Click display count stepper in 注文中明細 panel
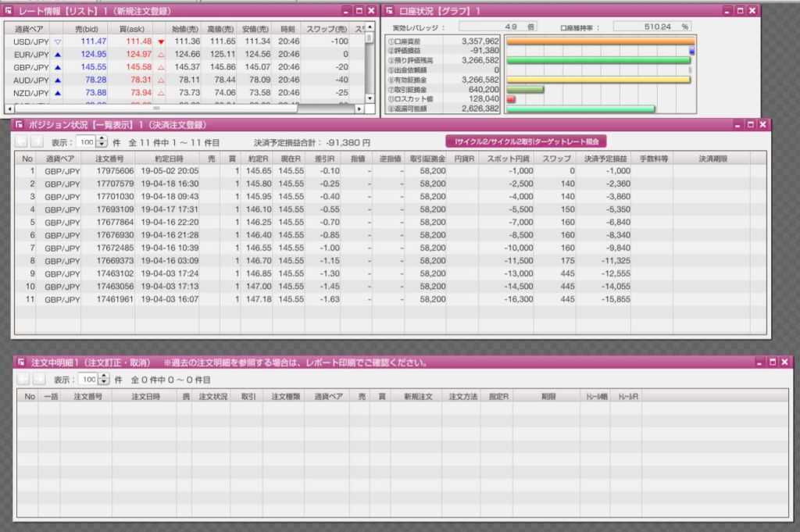 pyautogui.click(x=102, y=379)
